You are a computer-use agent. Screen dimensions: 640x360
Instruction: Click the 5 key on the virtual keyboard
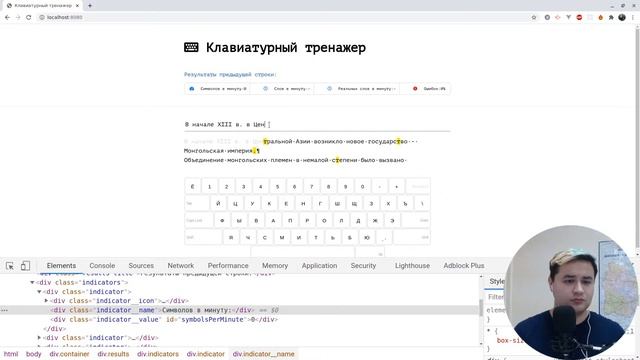pyautogui.click(x=278, y=187)
